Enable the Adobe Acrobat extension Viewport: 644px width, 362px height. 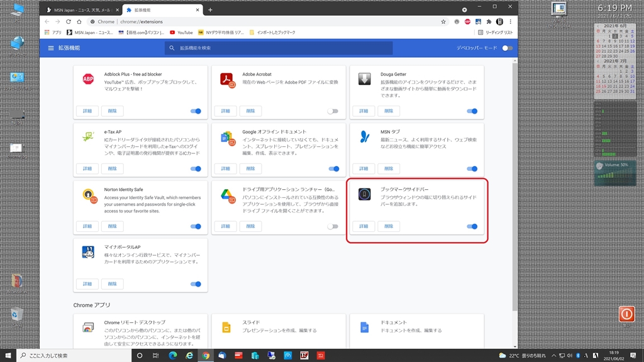pyautogui.click(x=333, y=111)
